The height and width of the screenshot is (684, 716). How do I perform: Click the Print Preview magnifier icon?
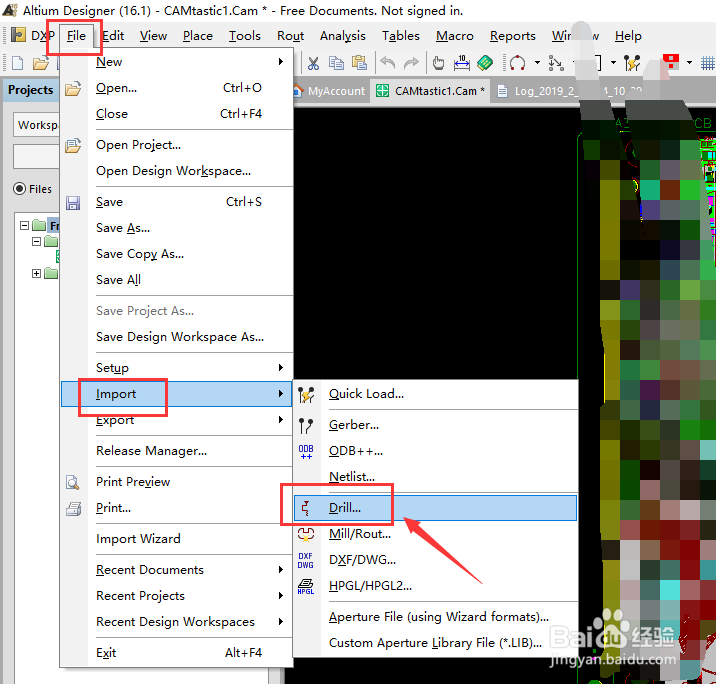tap(73, 482)
